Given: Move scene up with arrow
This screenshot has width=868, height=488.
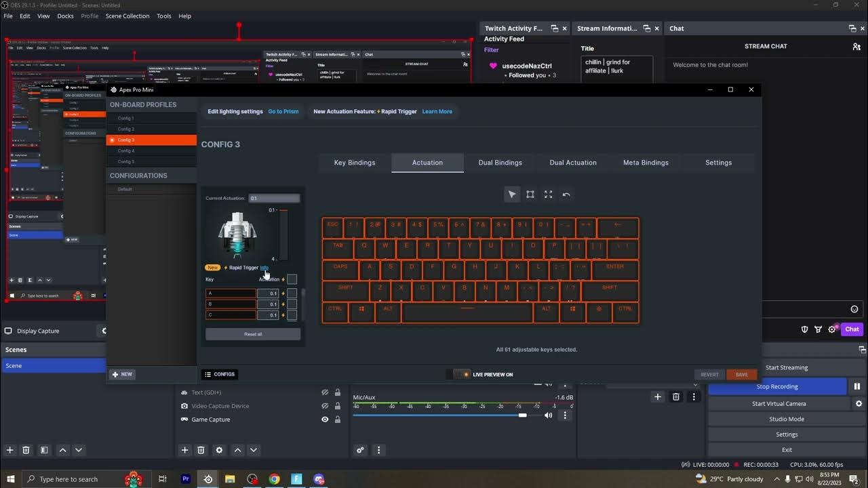Looking at the screenshot, I should click(62, 450).
